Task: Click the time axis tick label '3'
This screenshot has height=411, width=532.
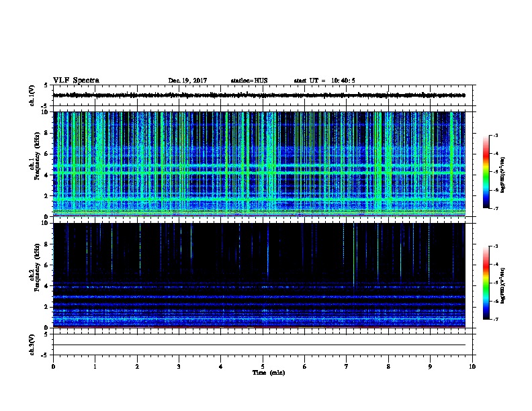Action: pyautogui.click(x=179, y=366)
